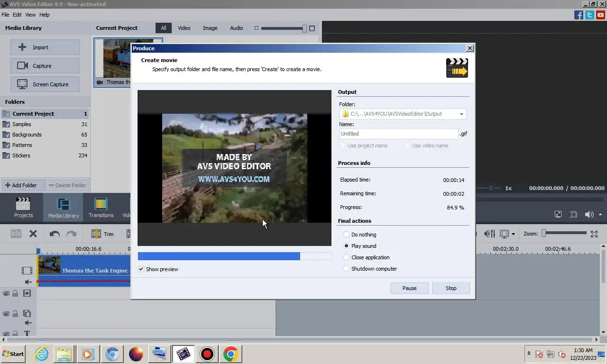The height and width of the screenshot is (364, 607).
Task: Toggle visibility of the text track
Action: (6, 334)
